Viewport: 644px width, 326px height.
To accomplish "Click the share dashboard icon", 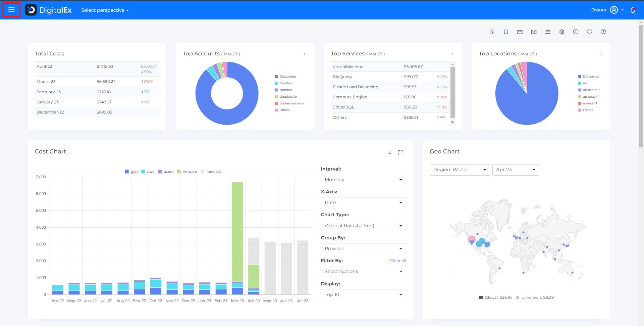I will tap(492, 32).
